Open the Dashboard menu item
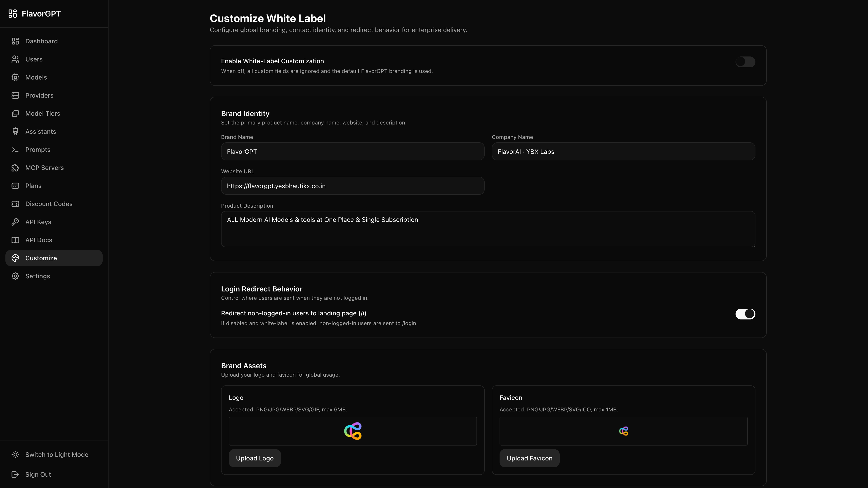Viewport: 868px width, 488px height. 54,41
